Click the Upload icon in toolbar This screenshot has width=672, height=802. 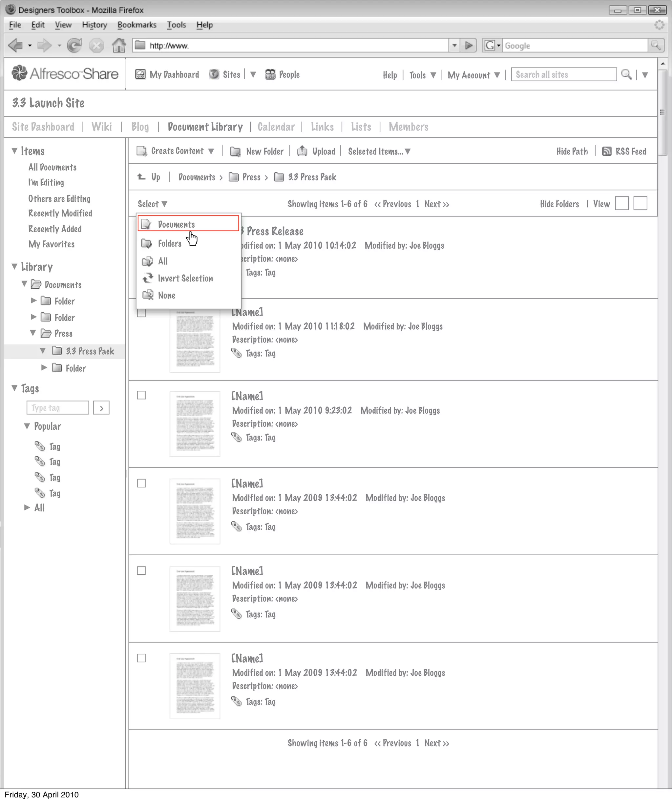pyautogui.click(x=302, y=151)
